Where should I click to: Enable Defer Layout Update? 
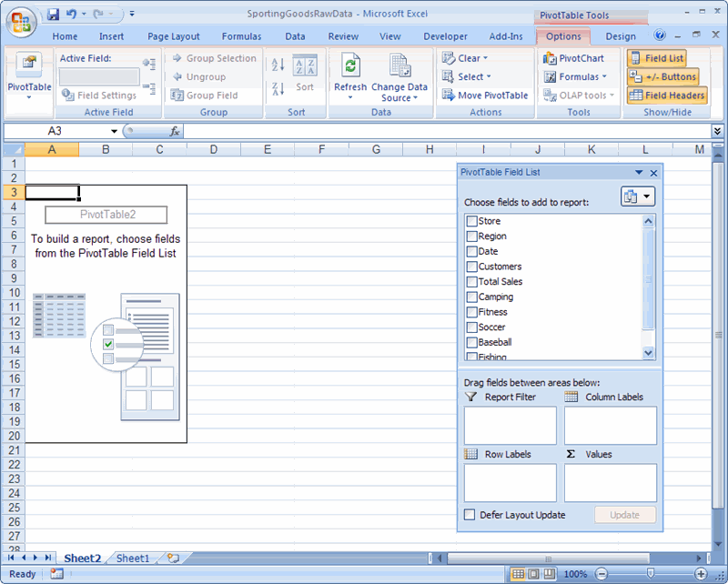click(470, 514)
